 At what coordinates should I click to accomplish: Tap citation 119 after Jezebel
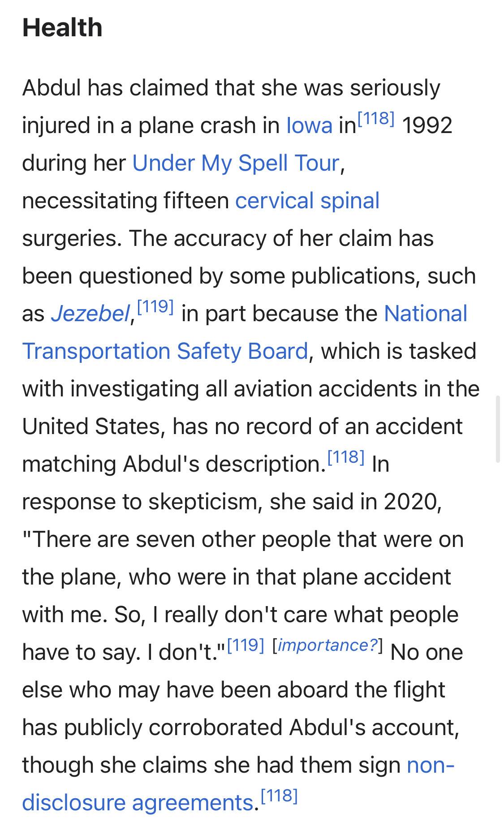(x=155, y=307)
